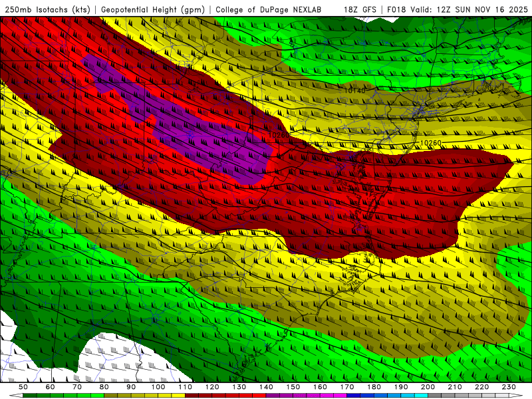Click the "140" legend value

[266, 387]
